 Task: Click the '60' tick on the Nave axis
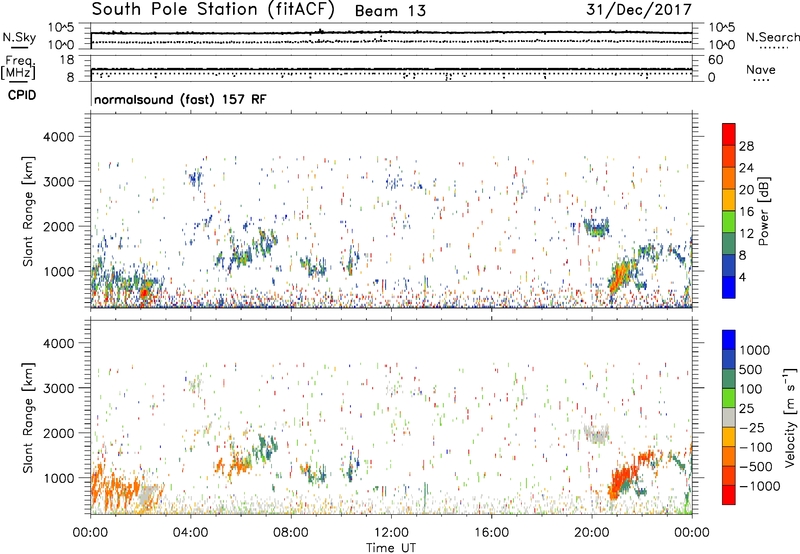click(x=715, y=60)
